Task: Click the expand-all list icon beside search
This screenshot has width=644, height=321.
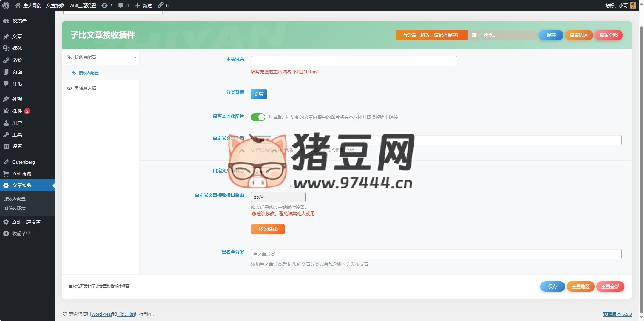Action: click(474, 35)
